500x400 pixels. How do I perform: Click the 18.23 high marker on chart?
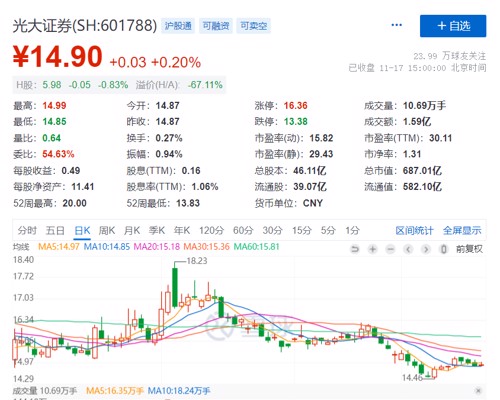197,261
